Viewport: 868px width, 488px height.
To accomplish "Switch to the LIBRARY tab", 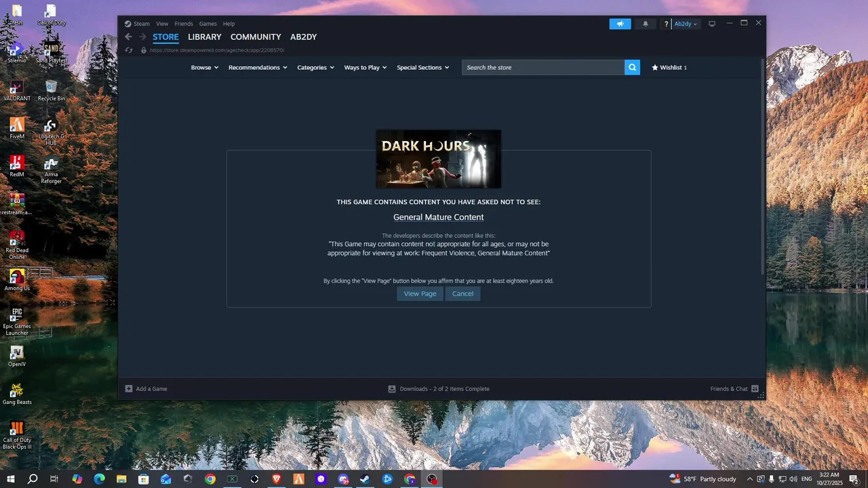I will tap(205, 37).
